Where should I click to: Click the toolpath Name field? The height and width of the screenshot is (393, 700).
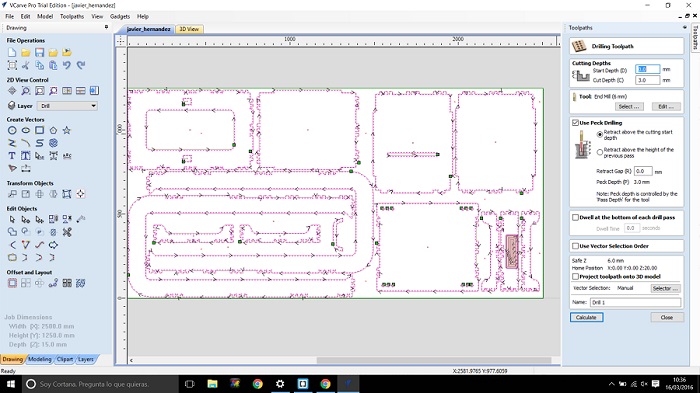tap(636, 302)
